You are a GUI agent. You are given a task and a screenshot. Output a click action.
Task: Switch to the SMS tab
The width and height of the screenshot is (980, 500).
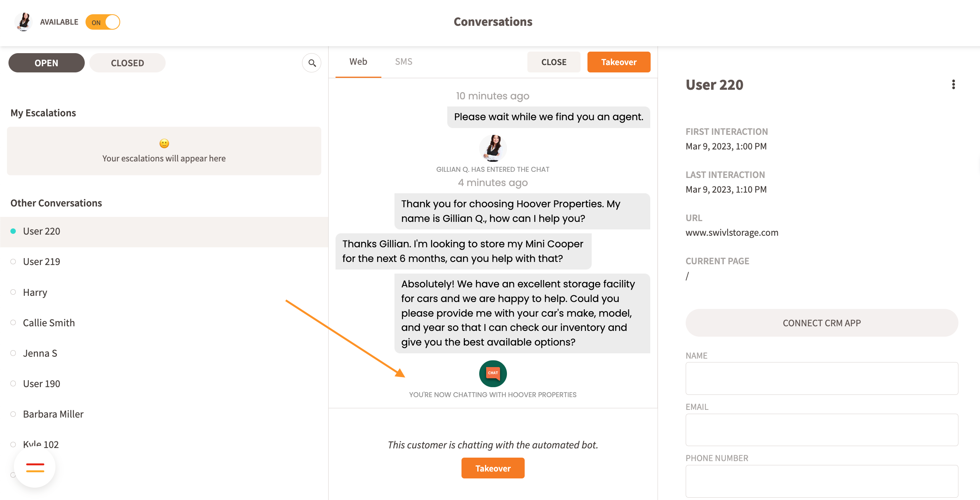click(x=403, y=62)
